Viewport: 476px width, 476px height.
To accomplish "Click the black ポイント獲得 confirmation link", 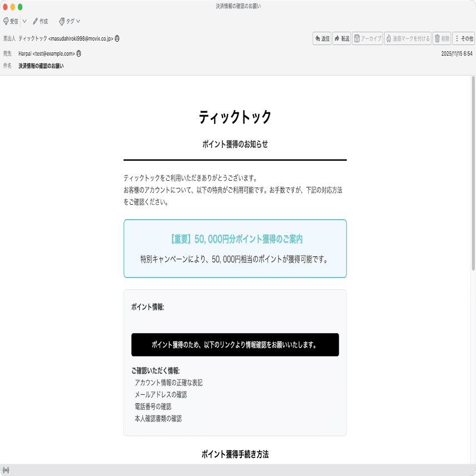I will [x=234, y=346].
